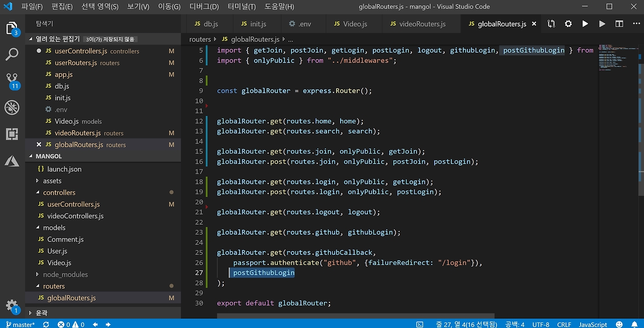The width and height of the screenshot is (644, 328).
Task: Click the go forward arrow in status bar
Action: point(108,324)
